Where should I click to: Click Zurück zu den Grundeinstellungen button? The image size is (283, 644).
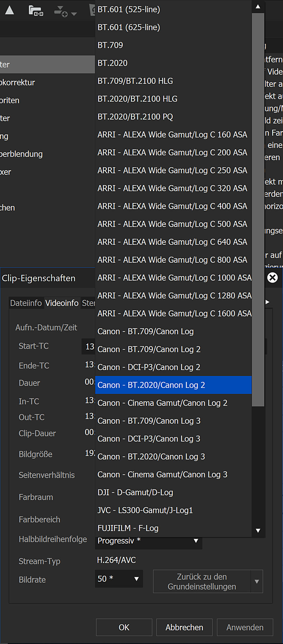[202, 581]
